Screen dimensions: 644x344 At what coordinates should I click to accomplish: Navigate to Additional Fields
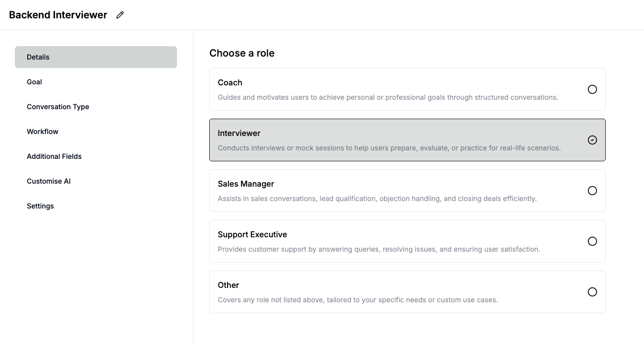pyautogui.click(x=54, y=156)
